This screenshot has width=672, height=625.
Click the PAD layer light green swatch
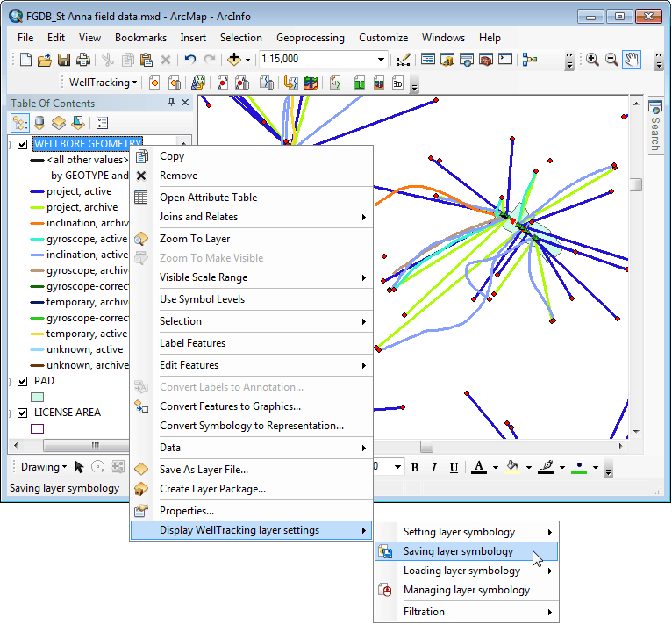(x=38, y=398)
